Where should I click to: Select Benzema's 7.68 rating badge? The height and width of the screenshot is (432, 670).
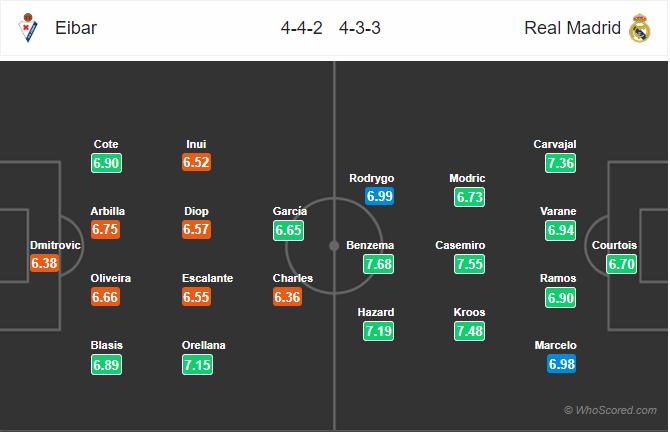(x=379, y=264)
